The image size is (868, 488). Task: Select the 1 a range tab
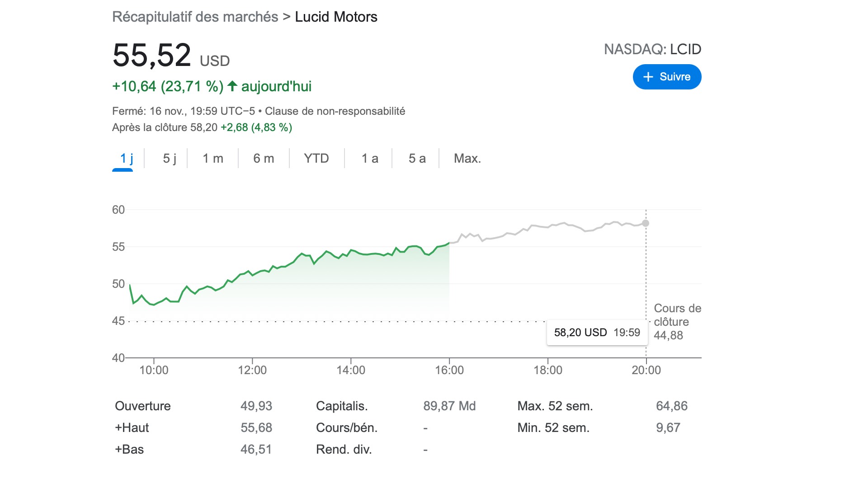(370, 159)
